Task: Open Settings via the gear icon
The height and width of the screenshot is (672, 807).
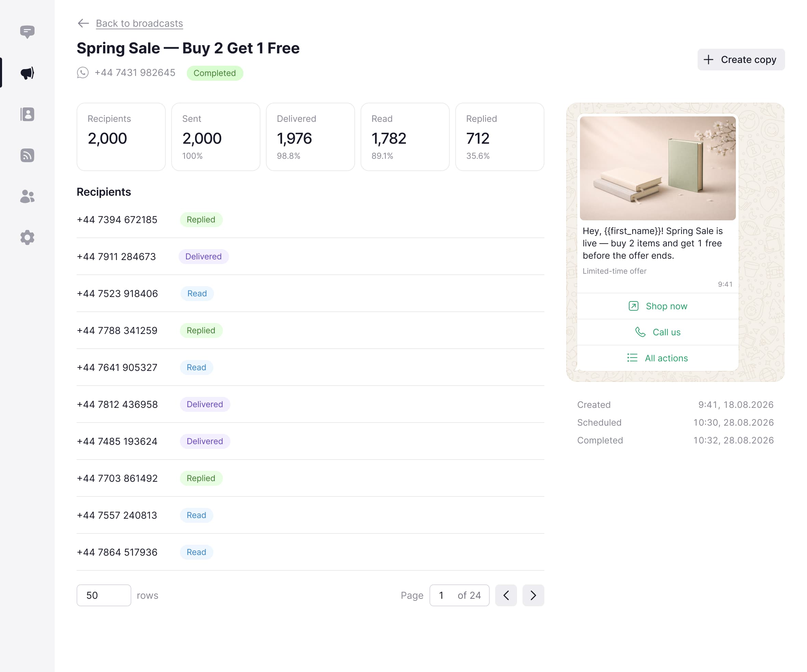Action: coord(27,237)
